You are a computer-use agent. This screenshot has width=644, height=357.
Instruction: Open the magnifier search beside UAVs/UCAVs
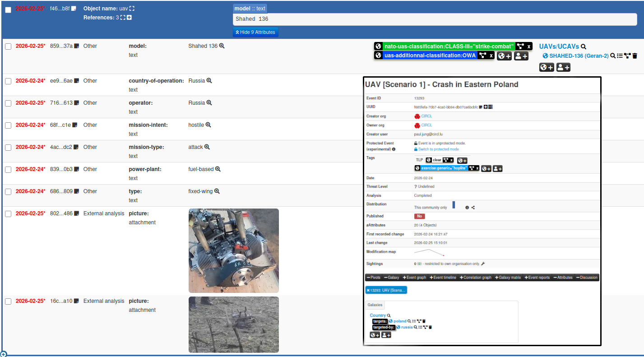tap(583, 46)
